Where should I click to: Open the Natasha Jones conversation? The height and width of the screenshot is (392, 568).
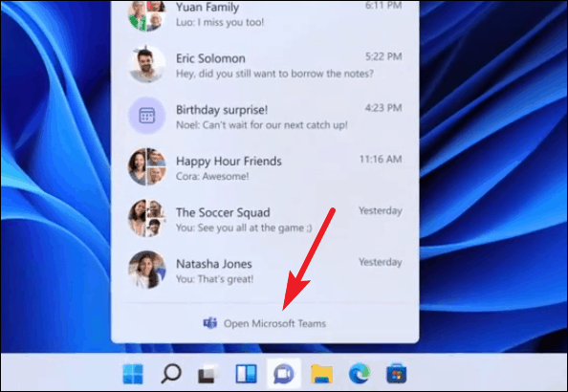265,271
